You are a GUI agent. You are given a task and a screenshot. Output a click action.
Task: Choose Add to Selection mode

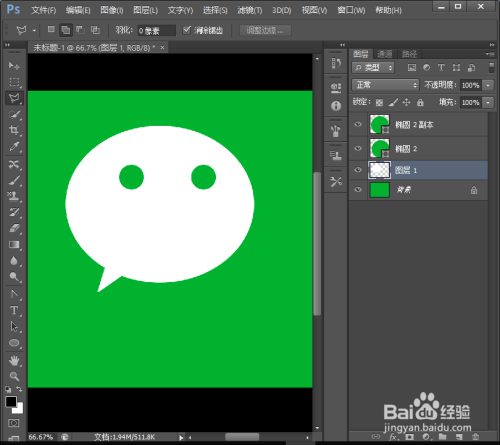(x=66, y=30)
